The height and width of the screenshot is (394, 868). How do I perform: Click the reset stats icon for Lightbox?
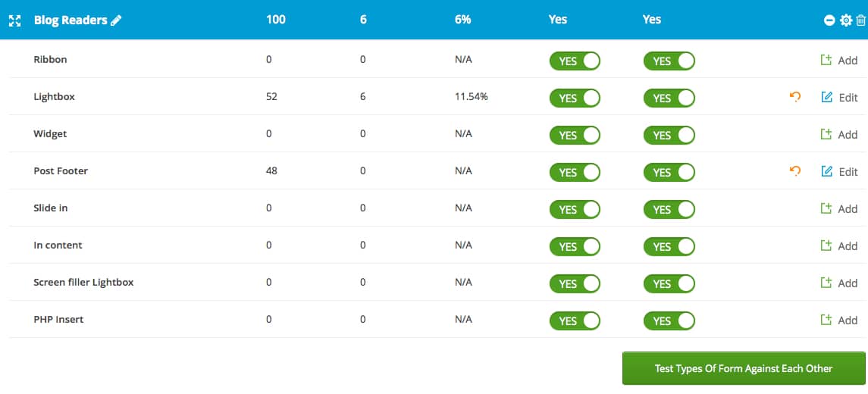[x=795, y=97]
